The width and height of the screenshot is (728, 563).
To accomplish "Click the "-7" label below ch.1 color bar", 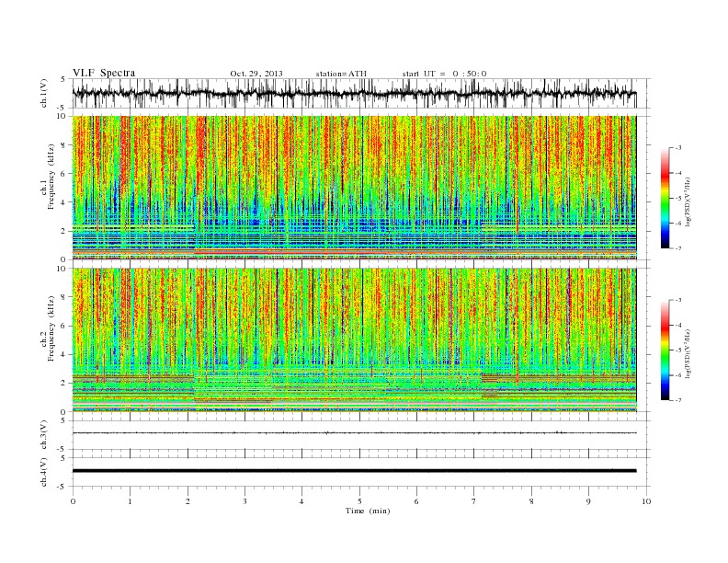I will tap(678, 248).
